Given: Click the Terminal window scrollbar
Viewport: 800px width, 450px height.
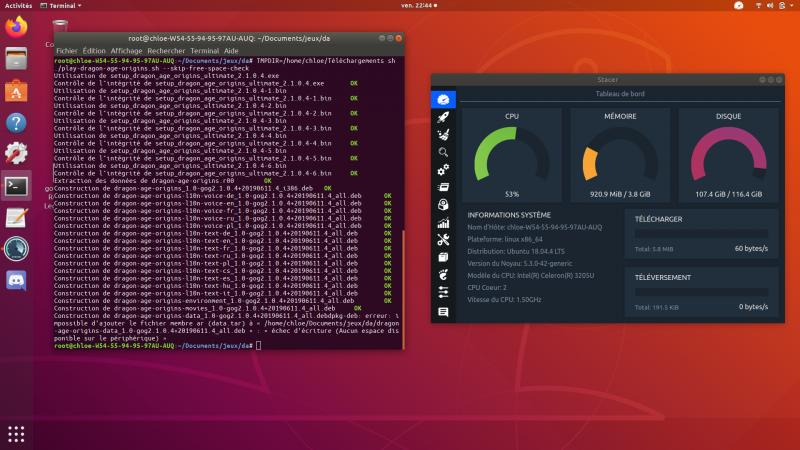Looking at the screenshot, I should click(404, 288).
